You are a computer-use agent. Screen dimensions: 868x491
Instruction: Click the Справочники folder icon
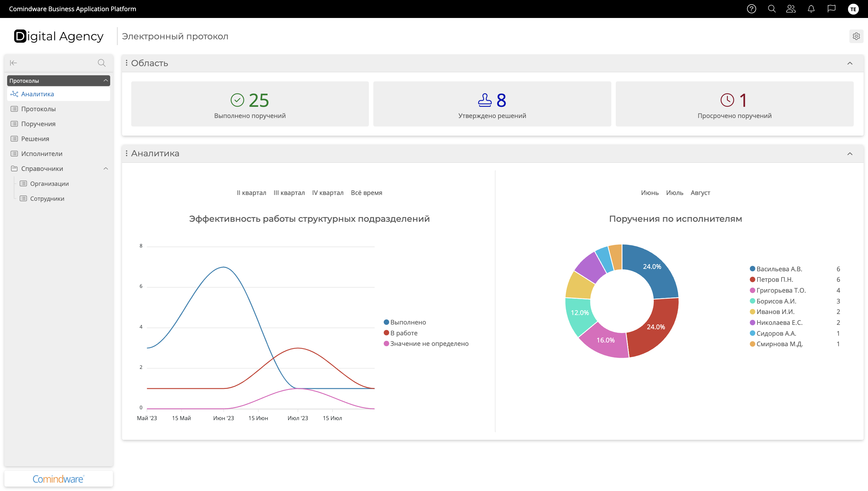pos(14,169)
